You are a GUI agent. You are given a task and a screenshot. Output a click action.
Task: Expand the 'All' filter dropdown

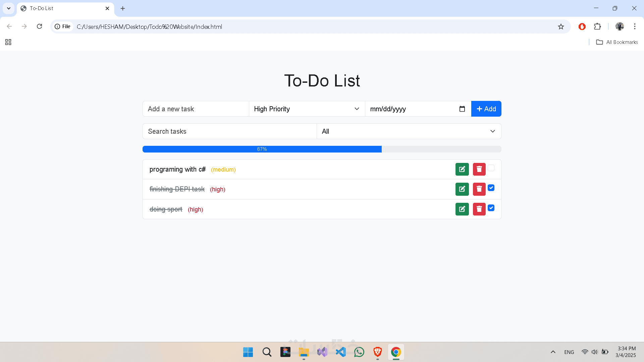[x=409, y=131]
